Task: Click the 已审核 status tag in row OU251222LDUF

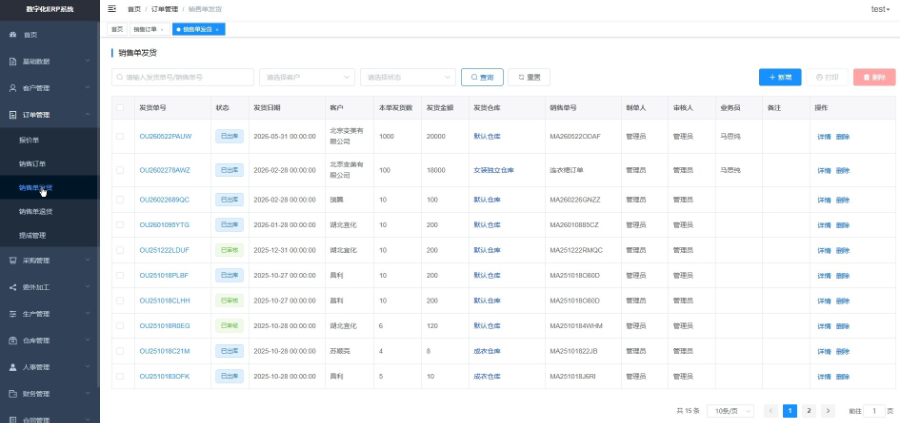Action: pyautogui.click(x=229, y=250)
